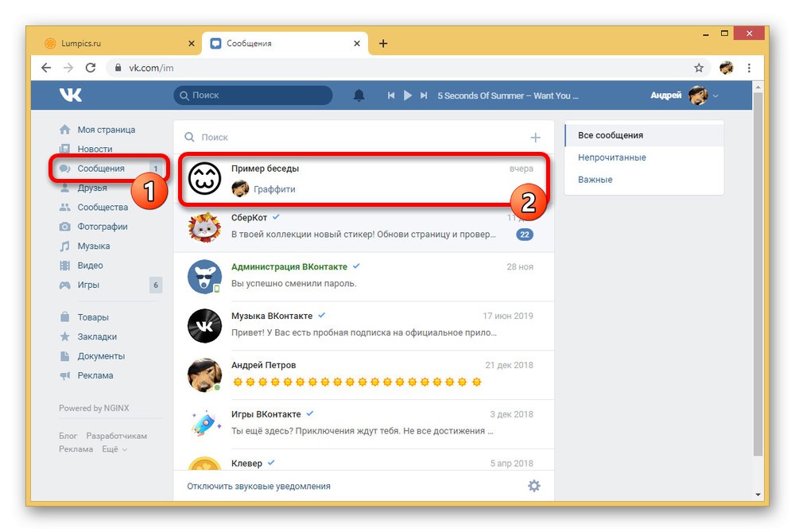
Task: Click the Блог footer link
Action: coord(68,436)
